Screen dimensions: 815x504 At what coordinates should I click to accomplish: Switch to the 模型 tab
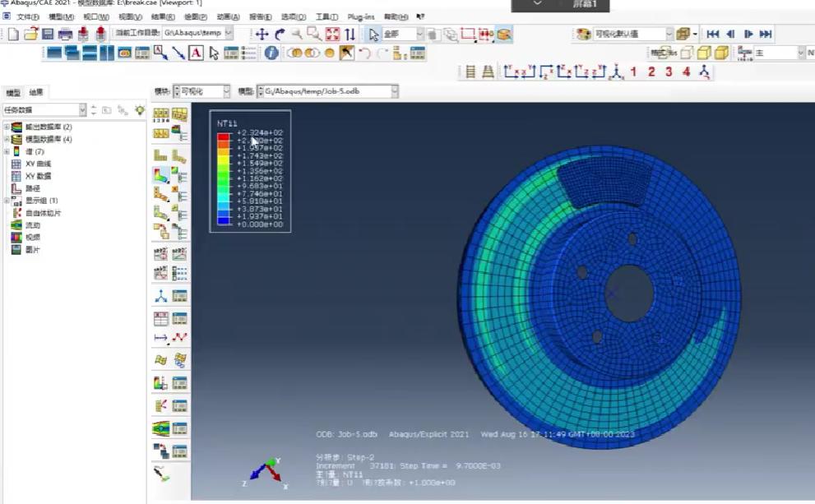coord(13,93)
